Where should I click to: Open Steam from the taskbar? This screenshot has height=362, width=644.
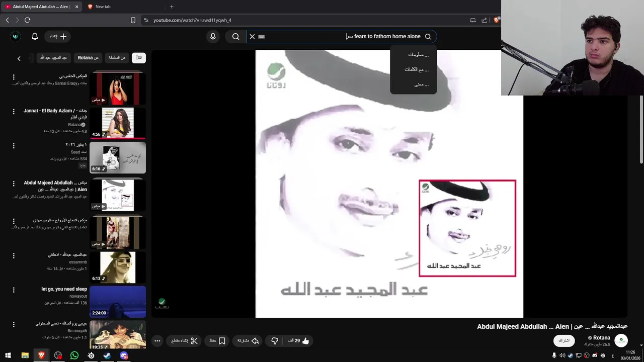(x=107, y=355)
